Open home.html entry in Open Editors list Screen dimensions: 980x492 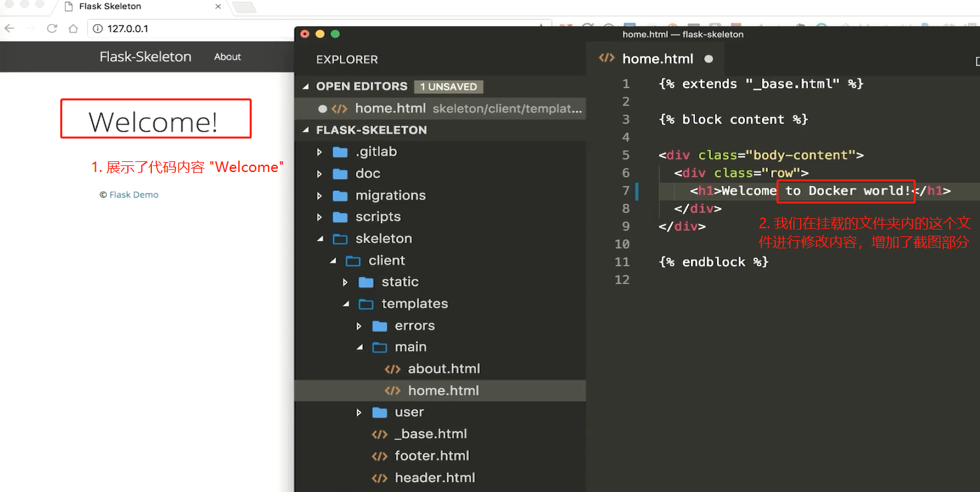pos(440,108)
